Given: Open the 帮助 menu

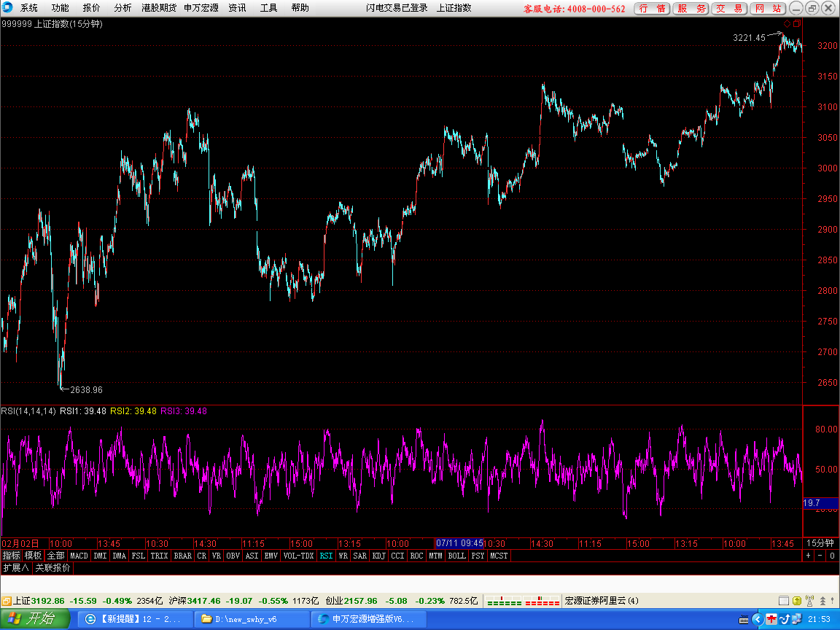Looking at the screenshot, I should (300, 8).
